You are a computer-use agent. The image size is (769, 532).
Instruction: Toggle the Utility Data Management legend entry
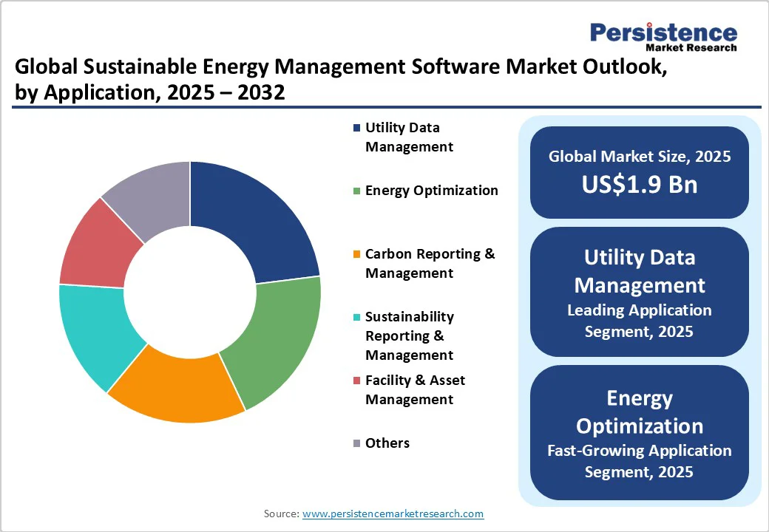[402, 137]
